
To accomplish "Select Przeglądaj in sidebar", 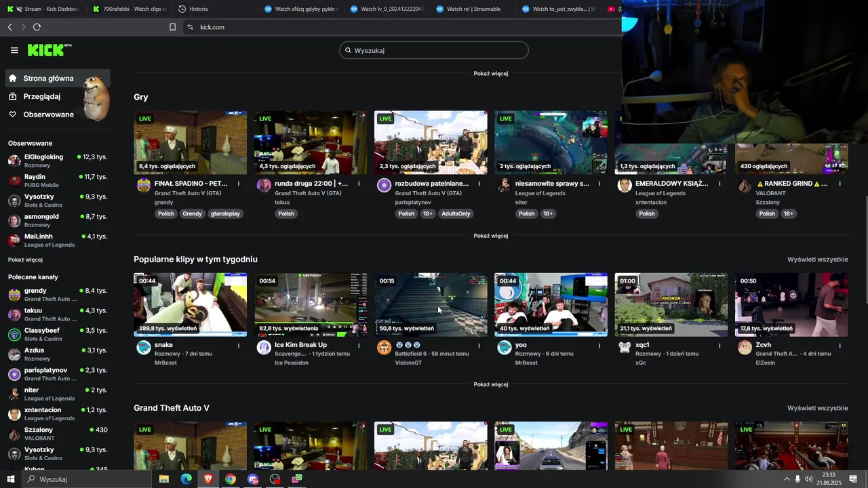I will [x=42, y=96].
